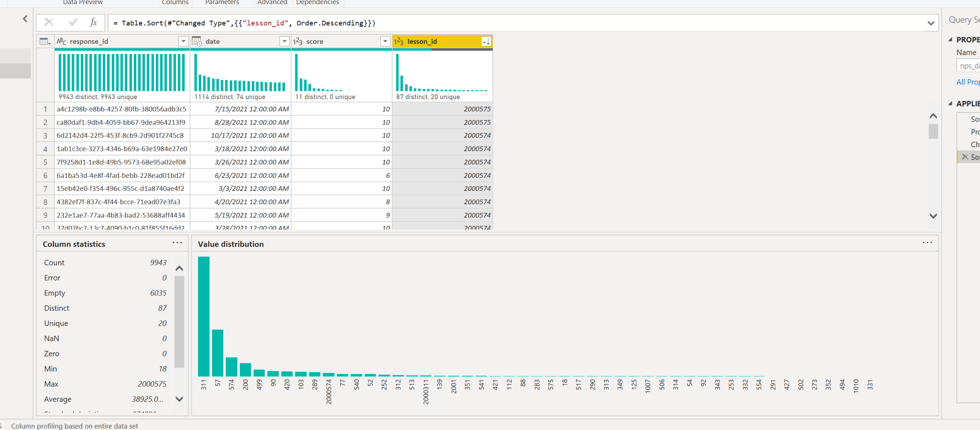
Task: Click the ABC type icon of response_id
Action: point(61,41)
